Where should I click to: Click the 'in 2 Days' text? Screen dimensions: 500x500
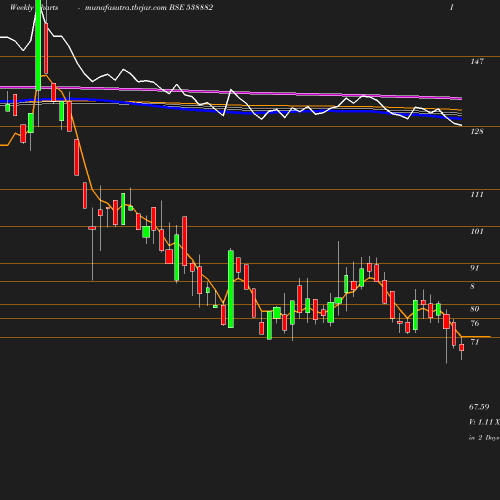pyautogui.click(x=484, y=438)
